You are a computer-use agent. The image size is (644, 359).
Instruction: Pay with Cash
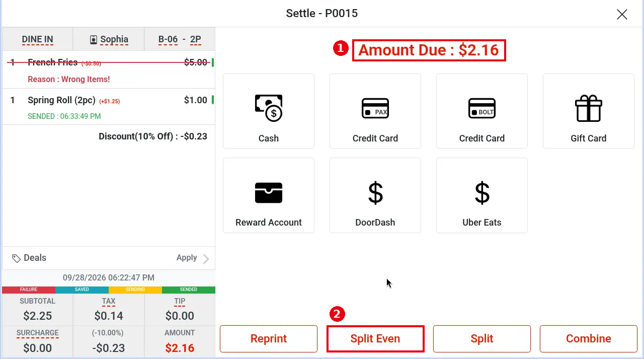269,111
